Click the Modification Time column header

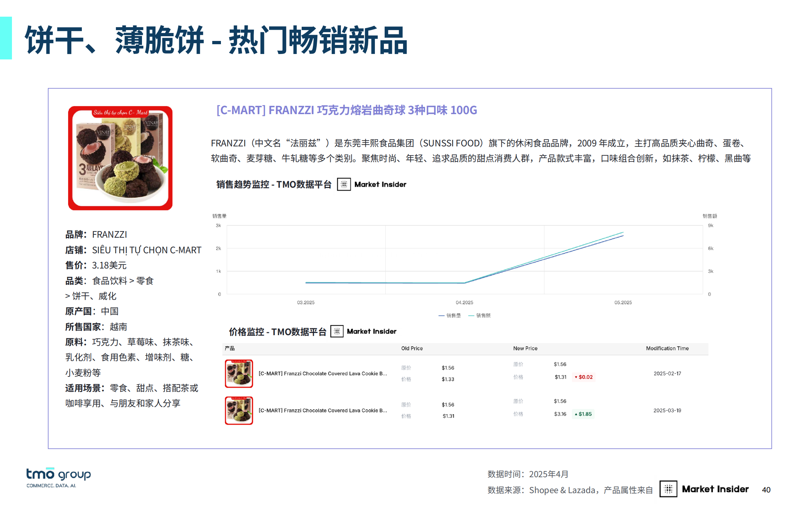tap(667, 348)
